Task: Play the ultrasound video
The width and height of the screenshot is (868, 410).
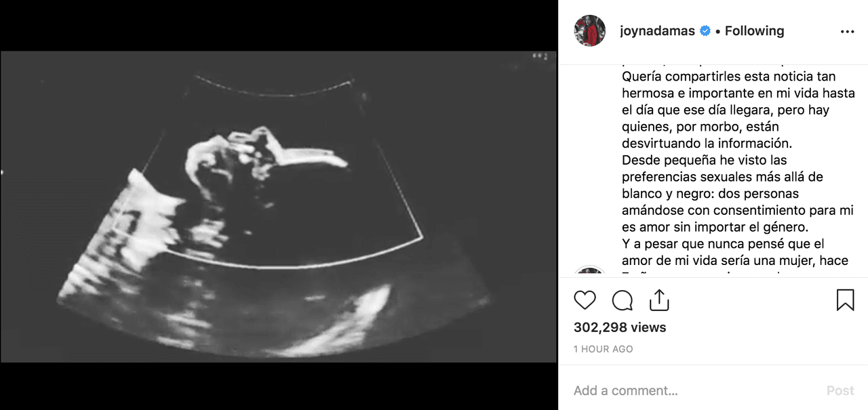Action: pyautogui.click(x=279, y=206)
